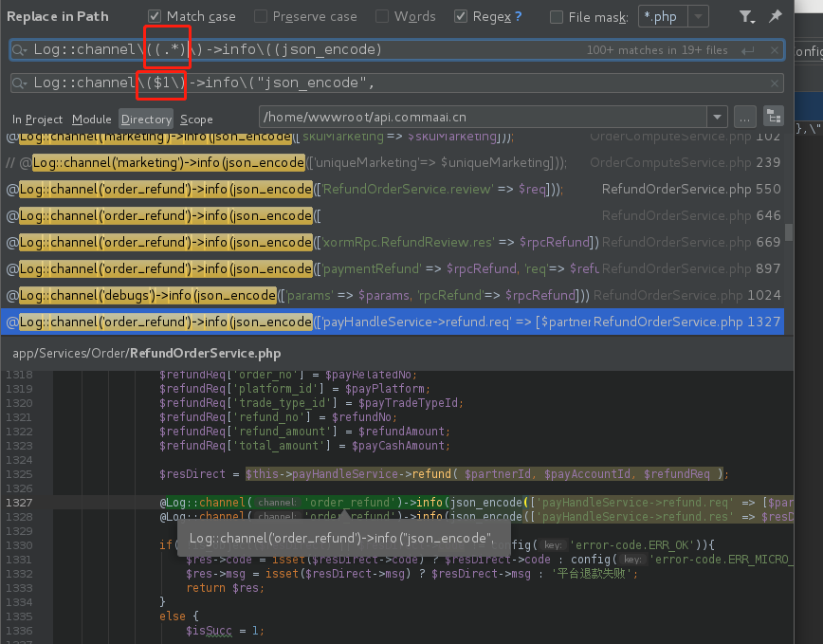The height and width of the screenshot is (644, 823).
Task: Switch to Module scope
Action: tap(92, 120)
